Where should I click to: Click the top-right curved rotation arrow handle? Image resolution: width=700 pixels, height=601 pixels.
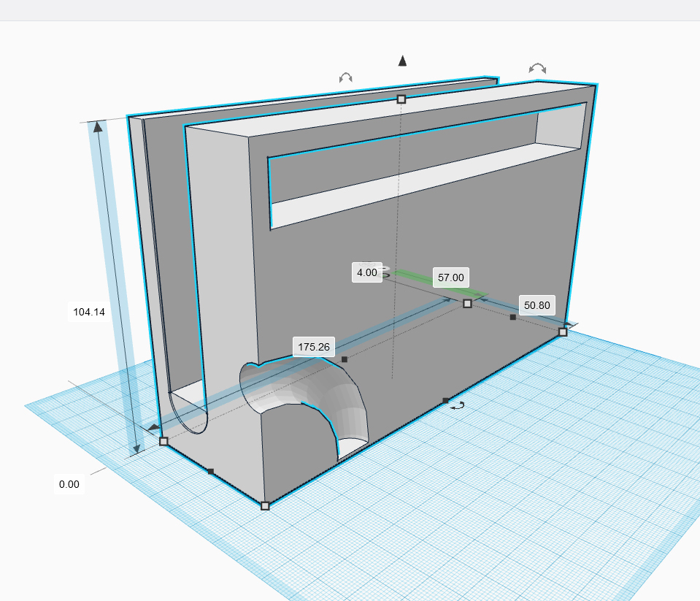tap(537, 69)
